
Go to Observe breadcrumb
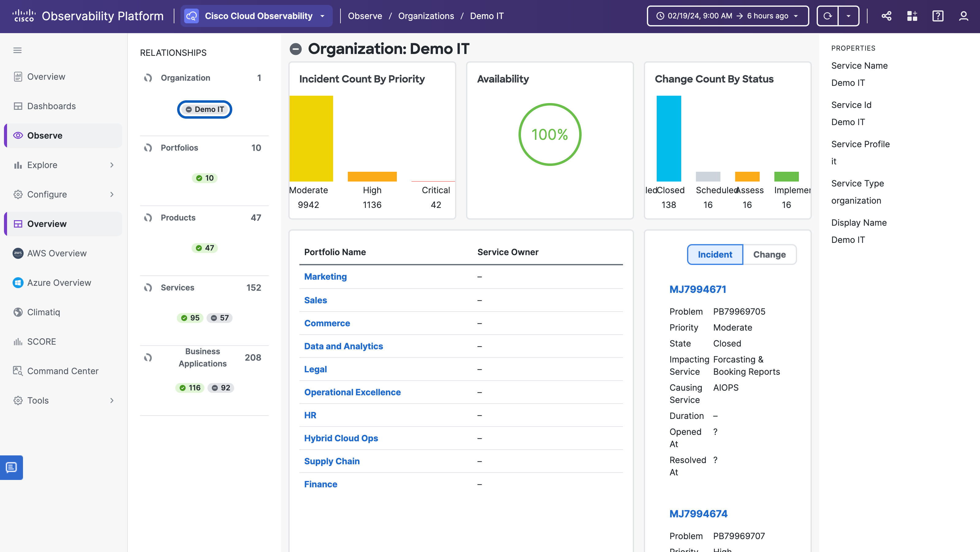(365, 16)
